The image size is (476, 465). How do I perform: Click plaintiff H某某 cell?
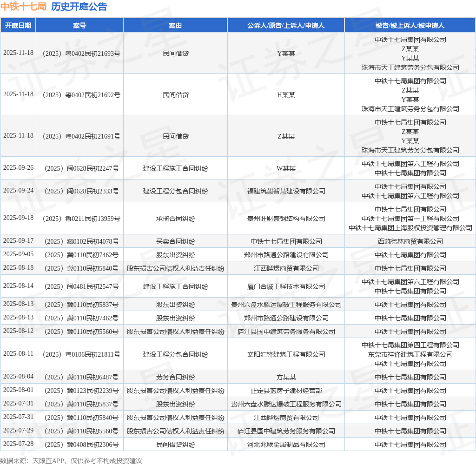pyautogui.click(x=286, y=95)
